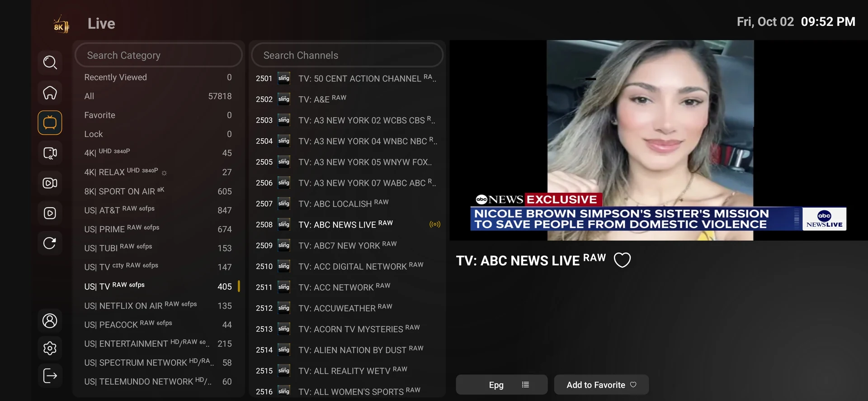Image resolution: width=868 pixels, height=401 pixels.
Task: Open the camera-shaped video sidebar icon
Action: click(50, 183)
